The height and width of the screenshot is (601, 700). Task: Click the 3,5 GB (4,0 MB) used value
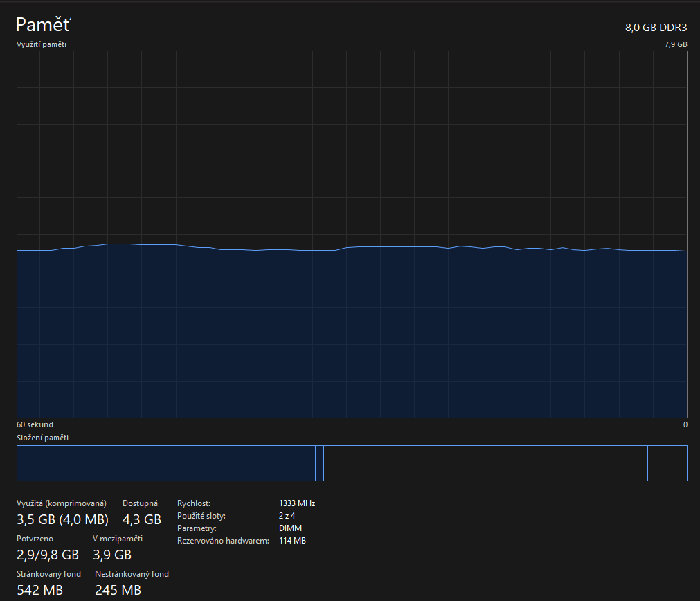tap(62, 519)
